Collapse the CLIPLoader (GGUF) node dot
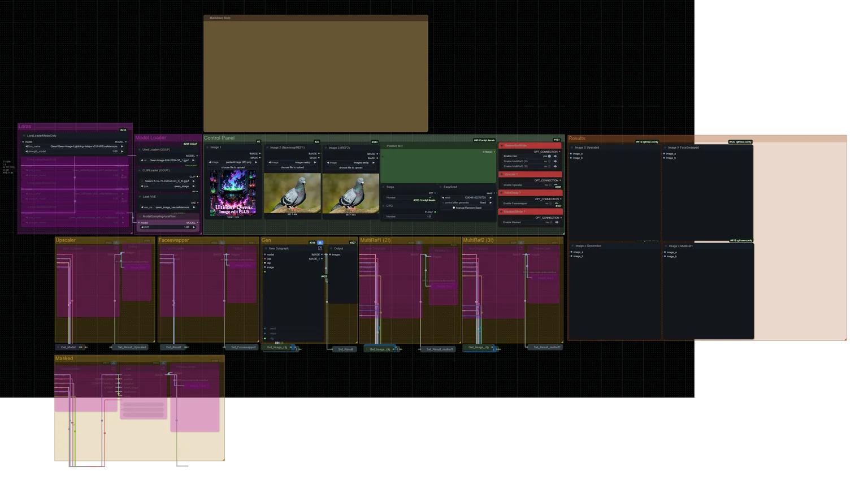 140,170
